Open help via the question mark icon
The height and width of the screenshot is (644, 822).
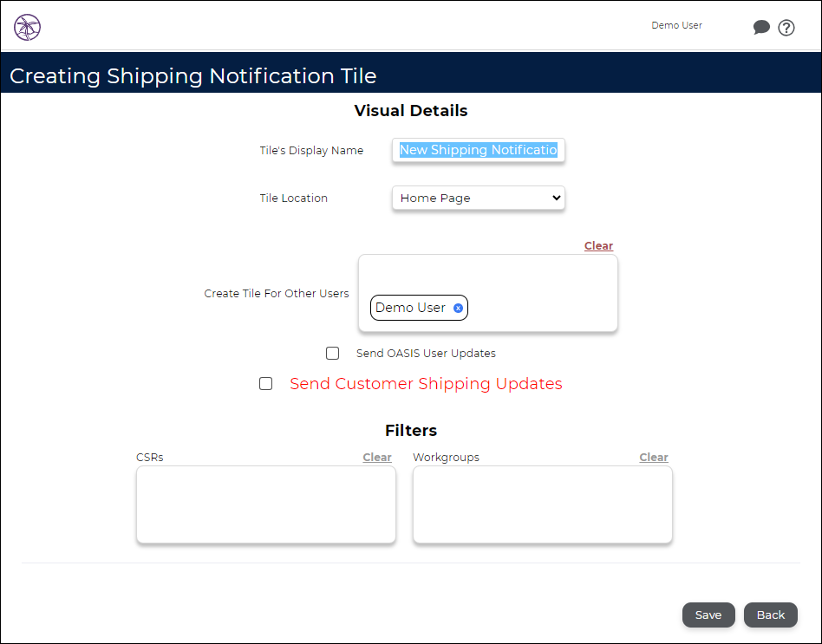tap(786, 27)
